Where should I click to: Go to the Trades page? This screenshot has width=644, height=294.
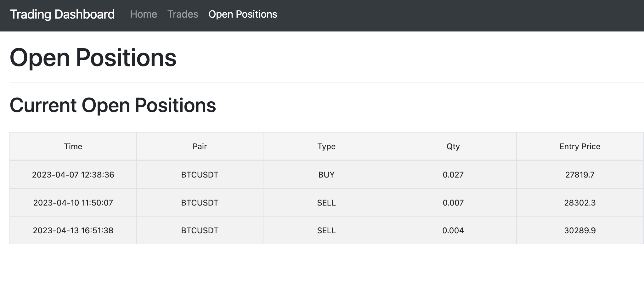click(183, 14)
